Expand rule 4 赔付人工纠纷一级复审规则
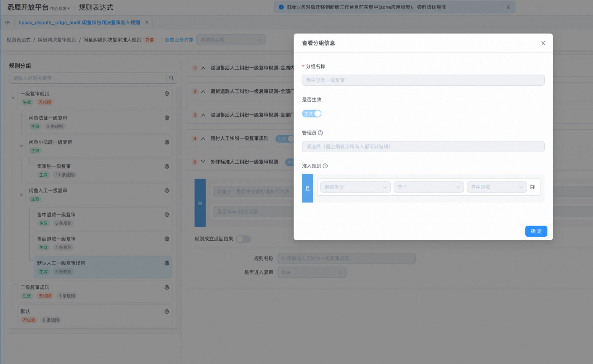Viewport: 593px width, 364px height. [x=203, y=139]
